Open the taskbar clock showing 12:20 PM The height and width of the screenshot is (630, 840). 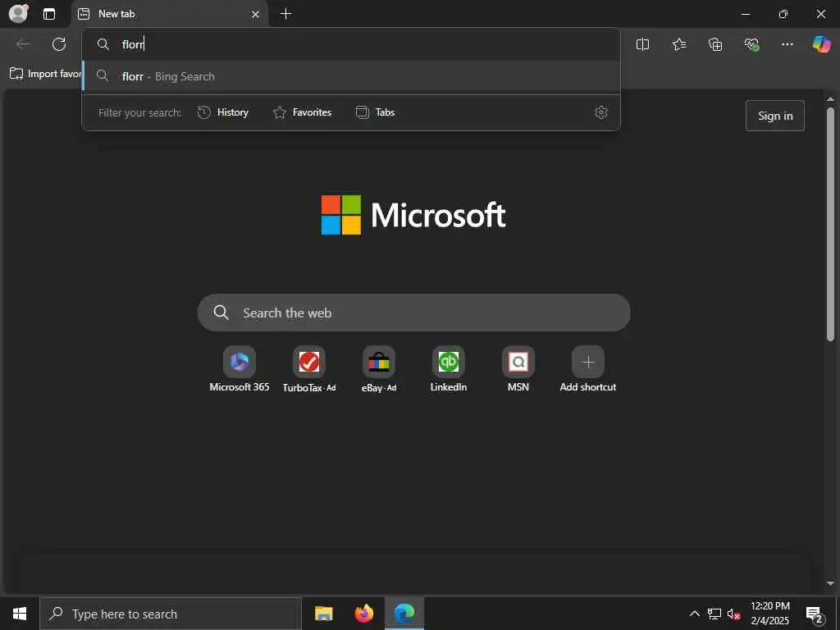click(769, 614)
